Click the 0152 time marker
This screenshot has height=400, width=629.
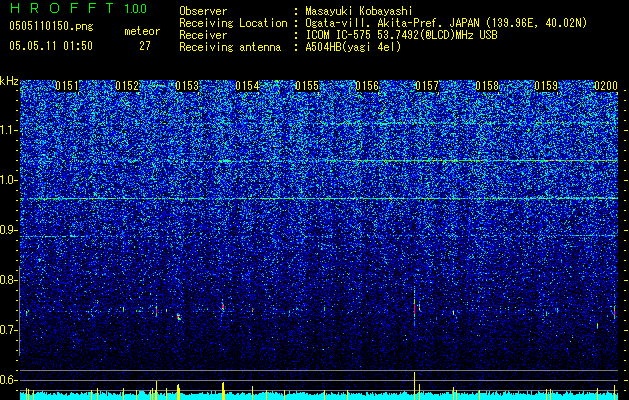(x=127, y=86)
